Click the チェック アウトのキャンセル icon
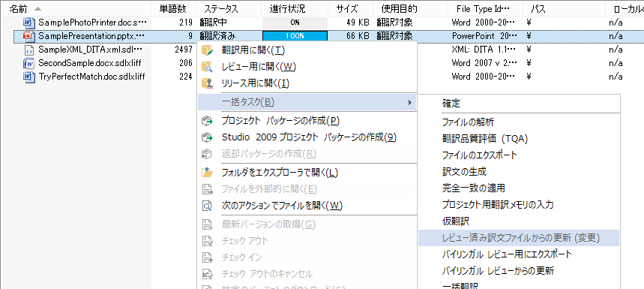 pos(208,274)
